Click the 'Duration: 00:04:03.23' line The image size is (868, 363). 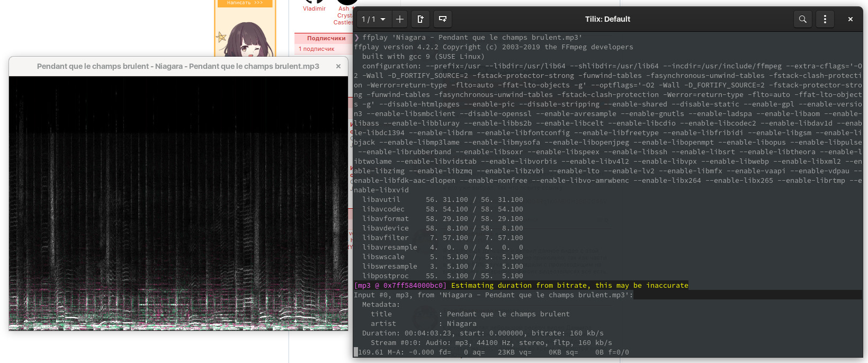(483, 333)
